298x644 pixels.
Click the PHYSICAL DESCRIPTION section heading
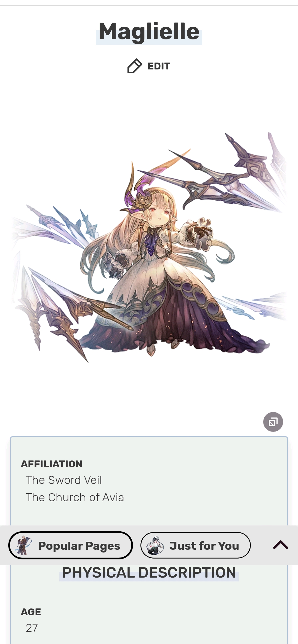click(149, 572)
